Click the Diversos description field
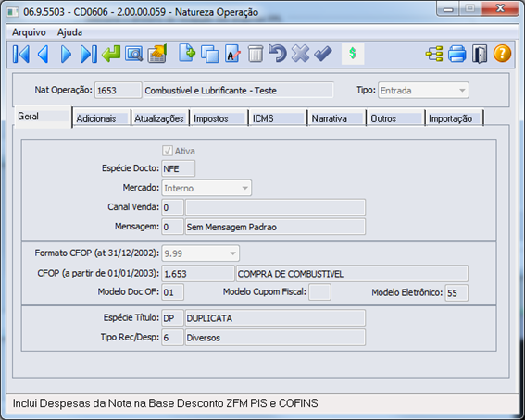525x420 pixels. 275,337
